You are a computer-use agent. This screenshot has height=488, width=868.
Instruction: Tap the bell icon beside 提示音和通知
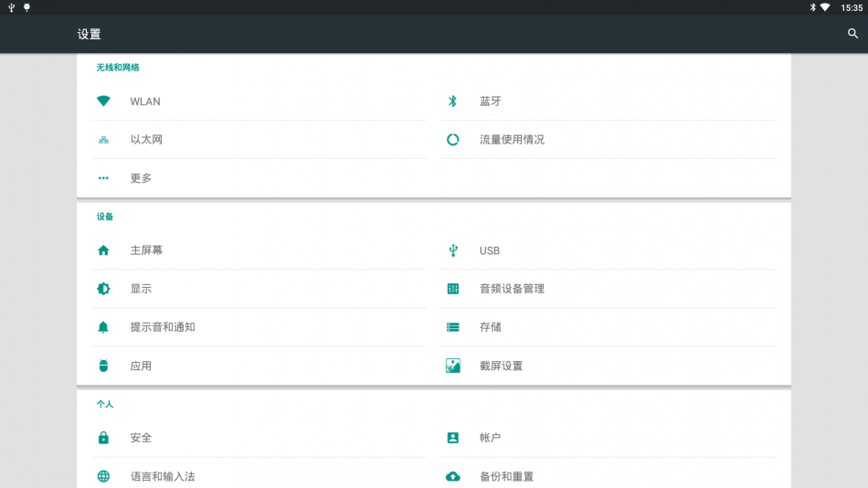(x=103, y=327)
